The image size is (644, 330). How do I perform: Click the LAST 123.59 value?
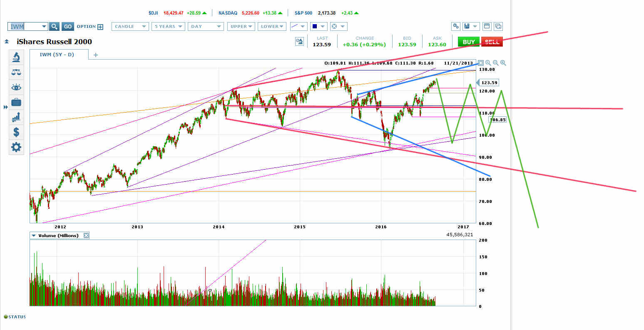(322, 45)
